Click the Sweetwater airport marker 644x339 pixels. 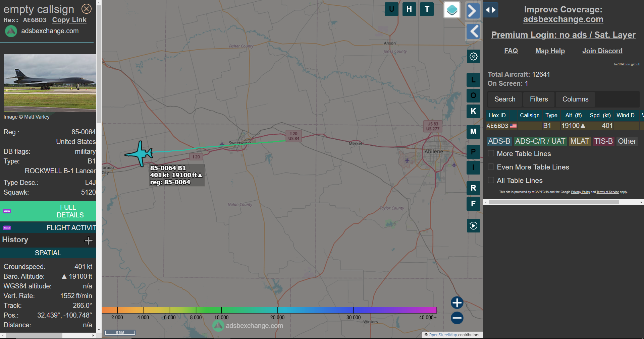pos(222,144)
